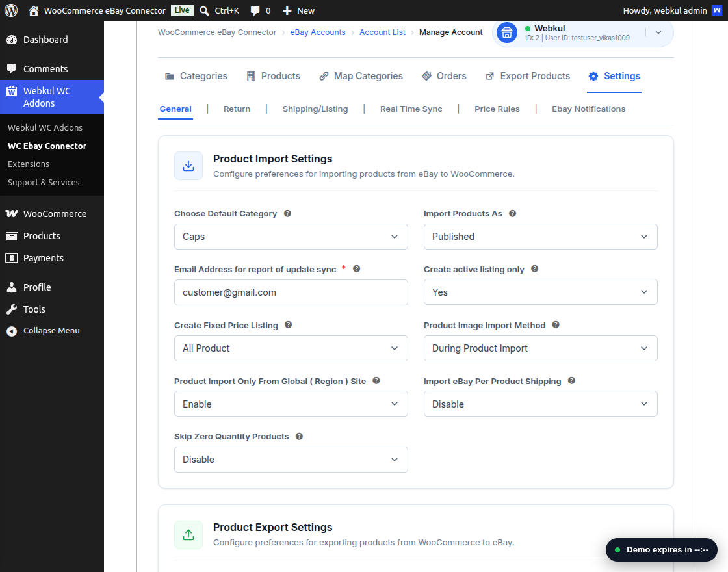Switch to the Categories tab
Screen dimensions: 728x572
coord(196,76)
